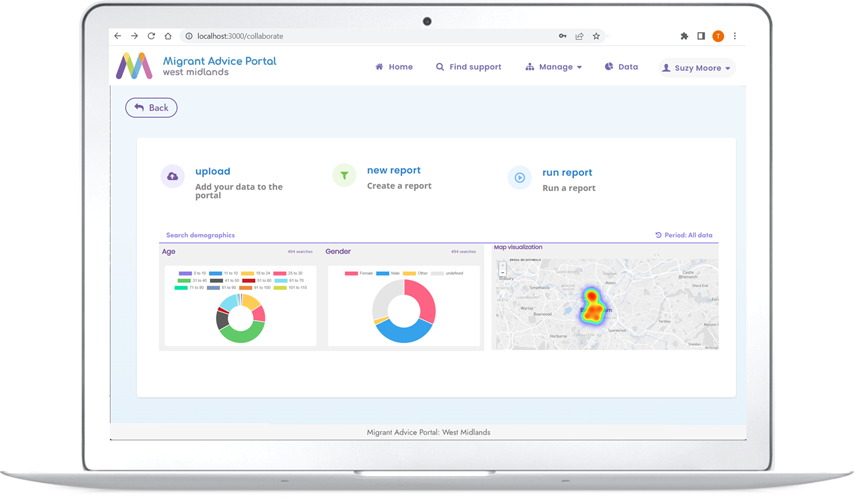Image resolution: width=862 pixels, height=500 pixels.
Task: Zoom out on the map with minus
Action: click(502, 273)
